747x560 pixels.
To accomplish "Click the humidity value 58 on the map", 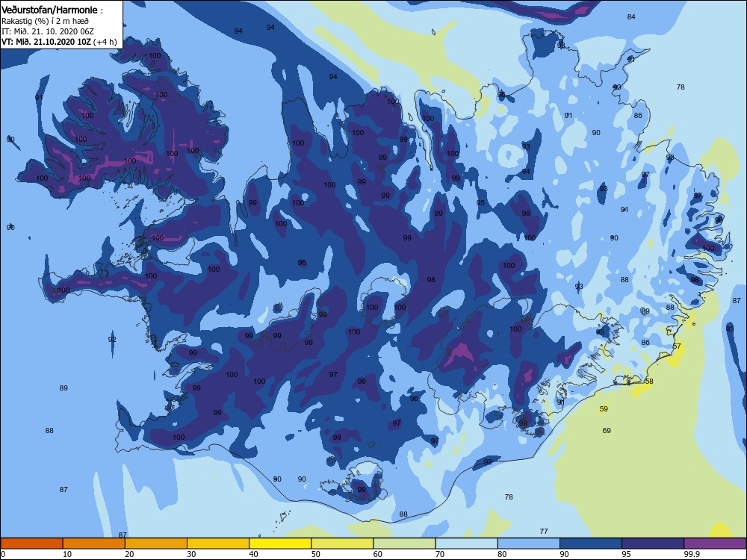I will (649, 382).
